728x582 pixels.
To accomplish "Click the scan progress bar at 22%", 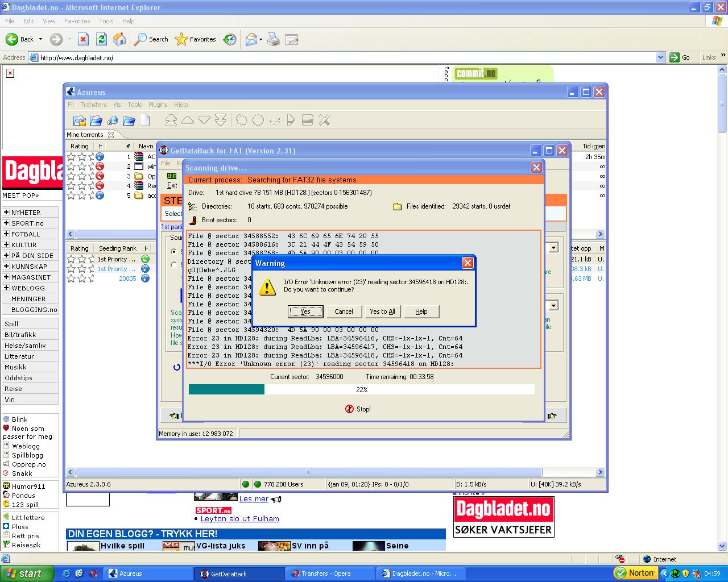I will (x=362, y=389).
